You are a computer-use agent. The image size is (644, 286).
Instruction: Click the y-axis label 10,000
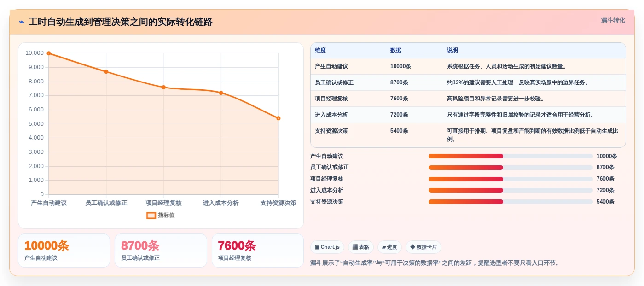click(x=35, y=53)
